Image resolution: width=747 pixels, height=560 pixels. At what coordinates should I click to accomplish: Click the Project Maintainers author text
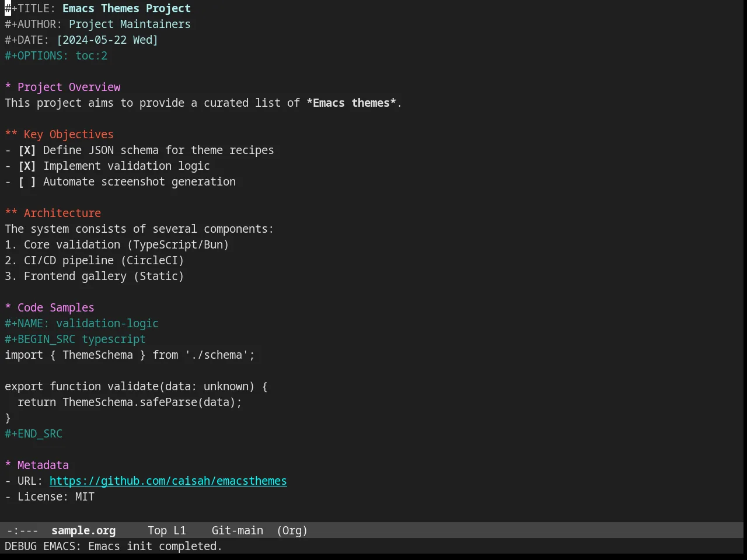[x=130, y=24]
